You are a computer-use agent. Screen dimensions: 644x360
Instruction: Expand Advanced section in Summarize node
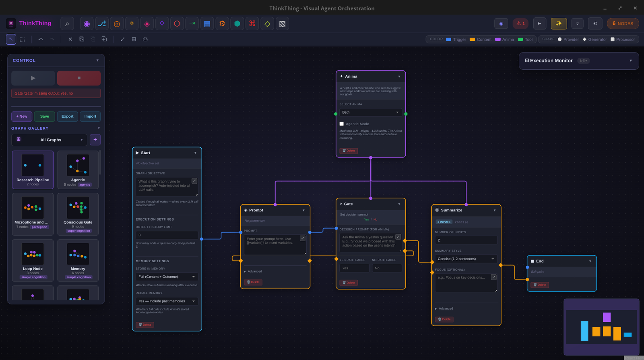(444, 308)
